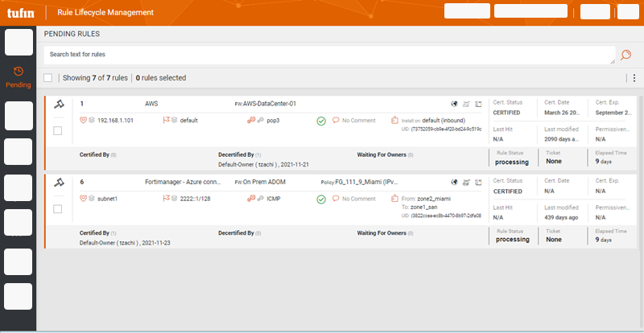Click UID text on AWS rule

[441, 129]
